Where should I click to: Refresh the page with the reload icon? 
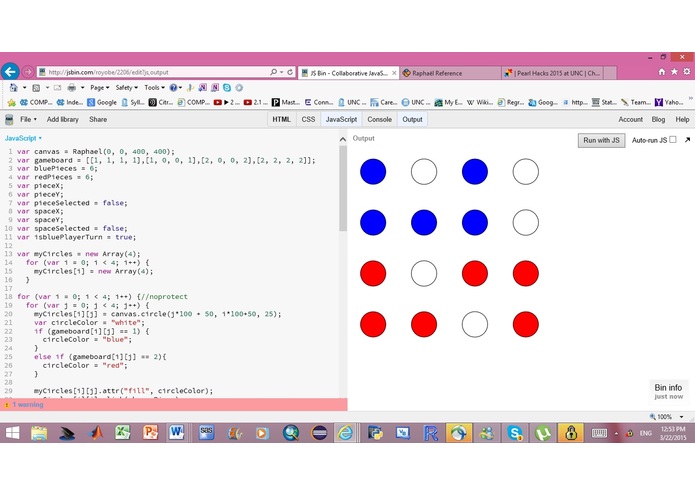pos(290,72)
